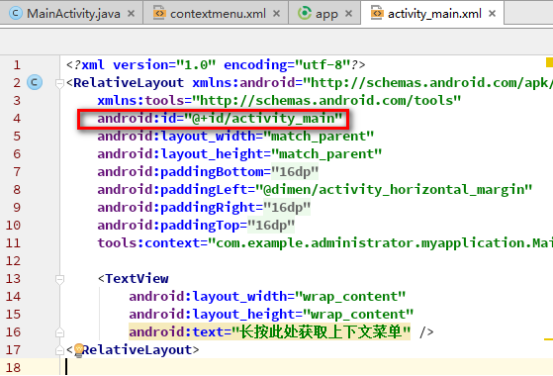Click the closing RelativeLayout tag on line 17

tap(133, 350)
